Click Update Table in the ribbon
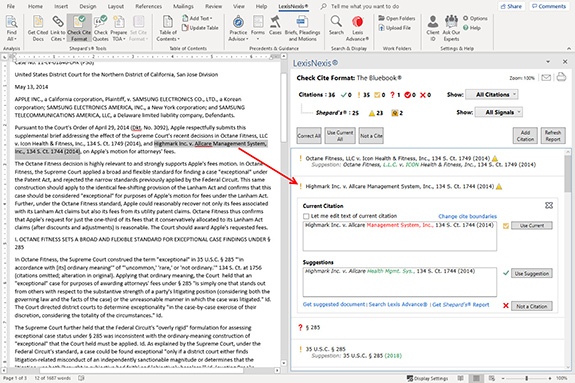 pyautogui.click(x=200, y=28)
